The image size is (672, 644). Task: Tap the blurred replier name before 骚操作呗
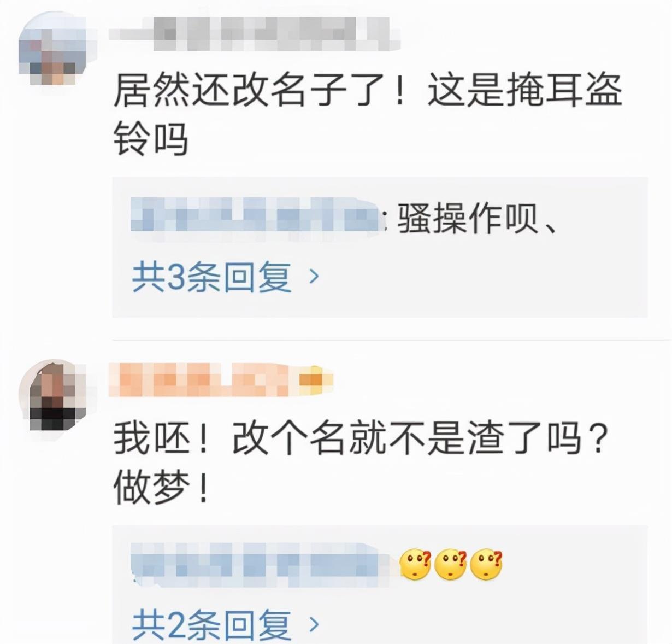click(256, 220)
